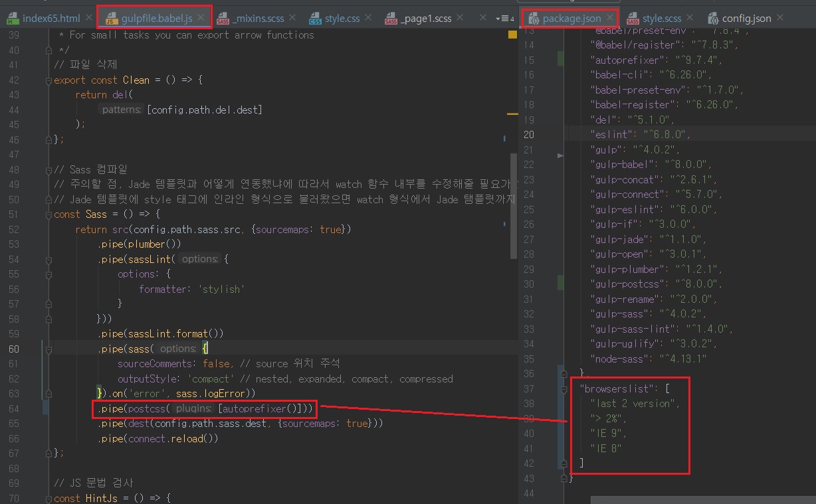Close the gulpfile.babel.js tab
The height and width of the screenshot is (504, 816).
tap(201, 18)
